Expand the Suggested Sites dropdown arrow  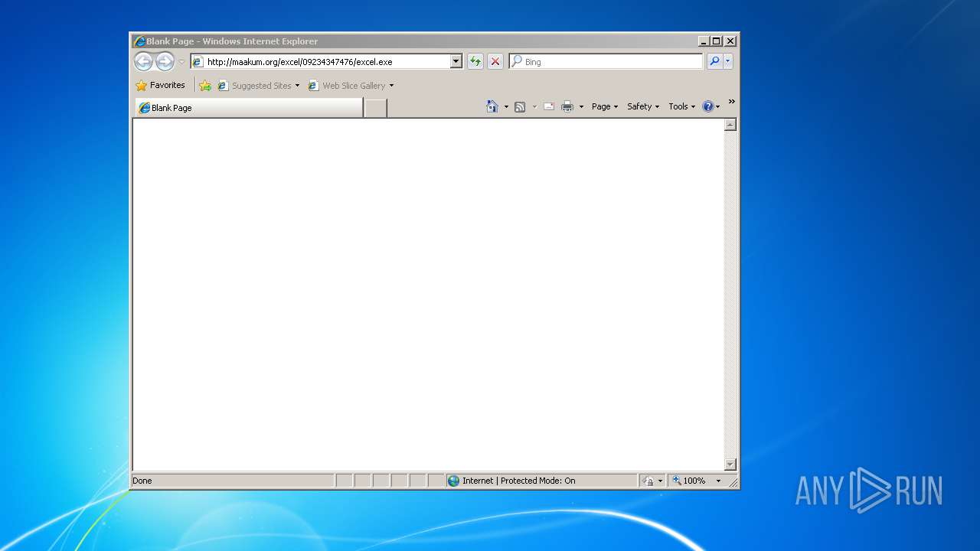coord(297,86)
